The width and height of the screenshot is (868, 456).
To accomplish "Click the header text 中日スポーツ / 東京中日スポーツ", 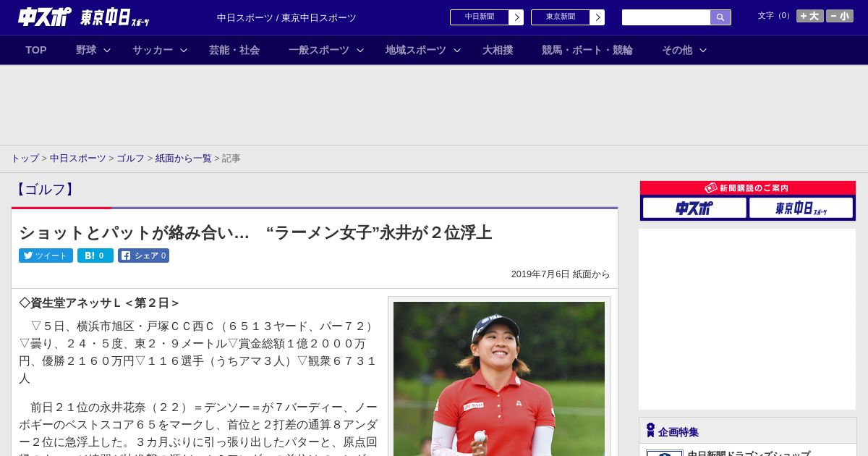I will (x=286, y=18).
